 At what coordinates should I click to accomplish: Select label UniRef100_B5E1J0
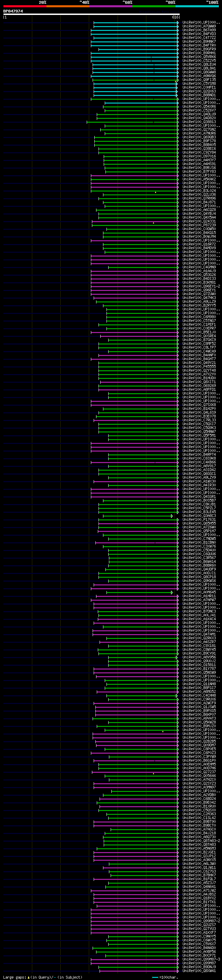click(x=199, y=332)
